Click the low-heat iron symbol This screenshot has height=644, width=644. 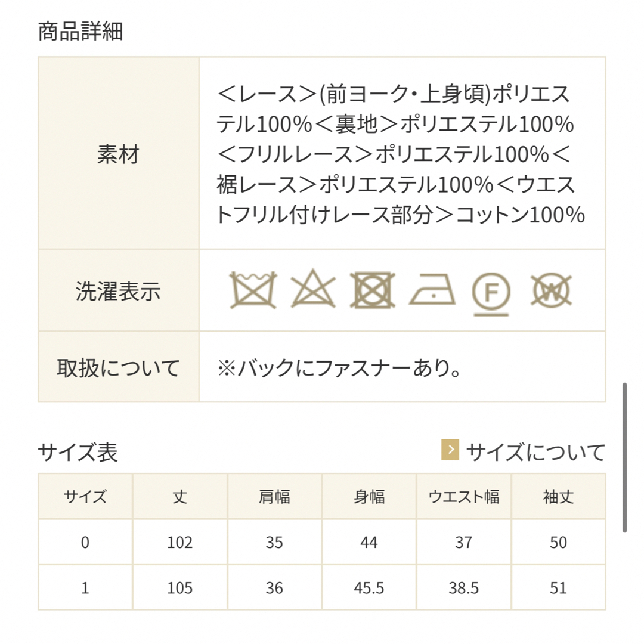coord(432,290)
